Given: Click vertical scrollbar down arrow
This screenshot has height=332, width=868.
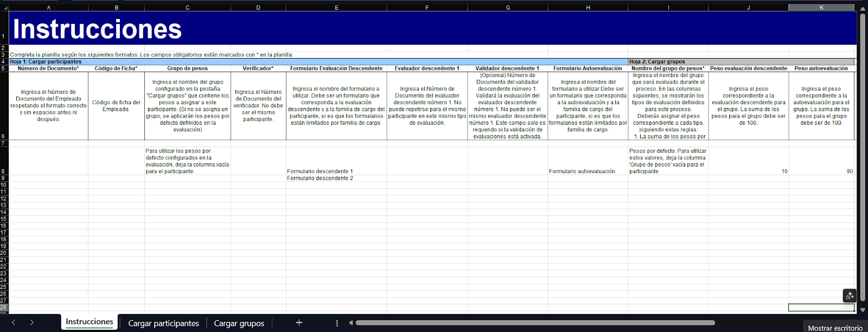Looking at the screenshot, I should [x=862, y=310].
